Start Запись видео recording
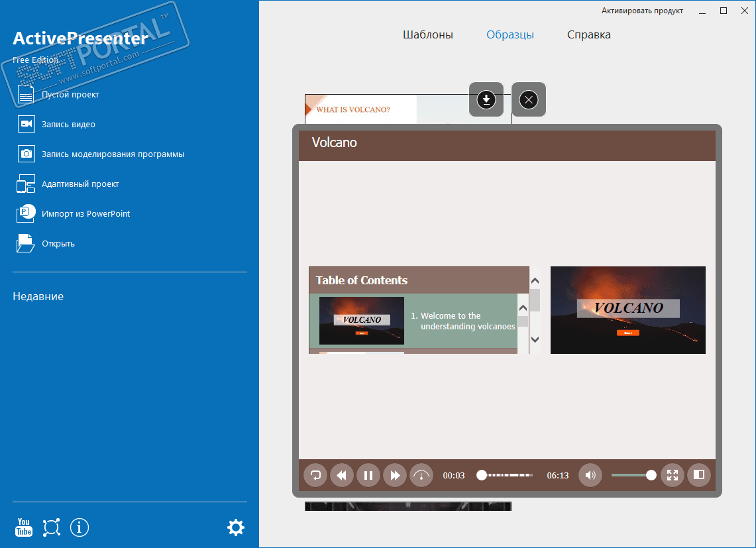756x548 pixels. (x=56, y=124)
